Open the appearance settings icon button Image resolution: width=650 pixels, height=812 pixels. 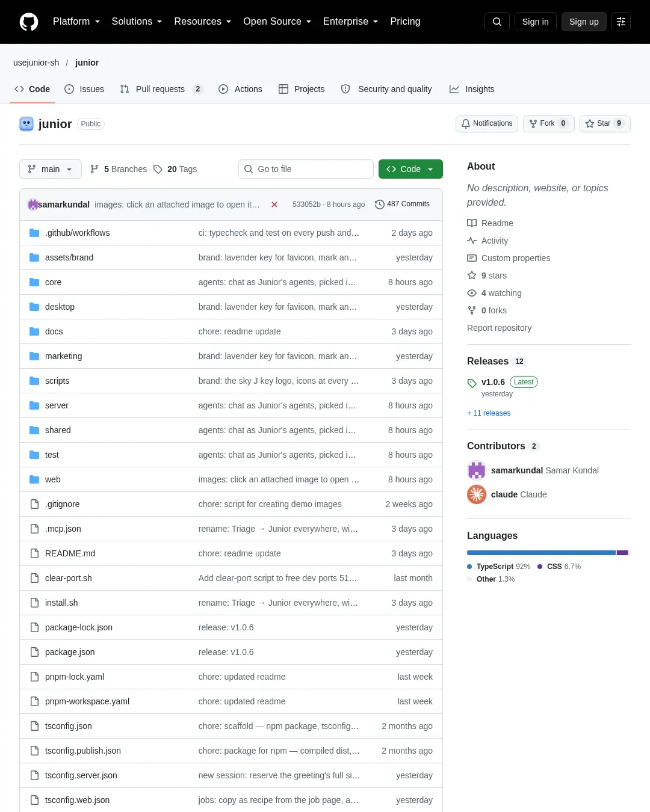621,22
